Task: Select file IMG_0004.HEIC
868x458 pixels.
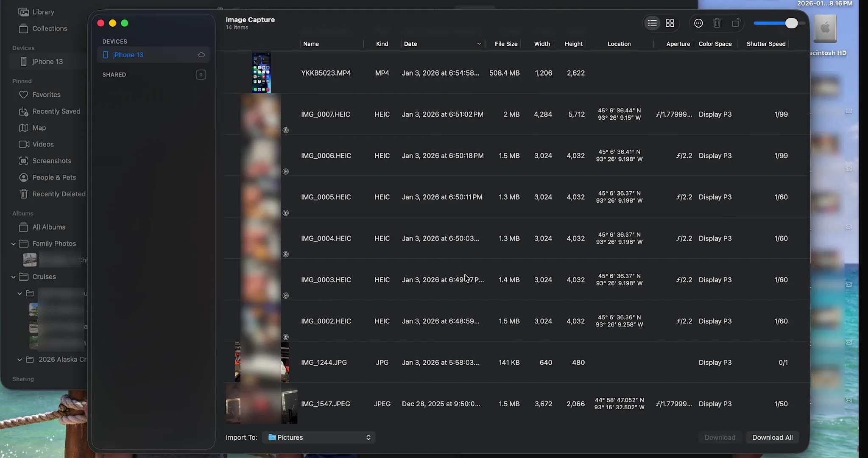Action: click(326, 238)
